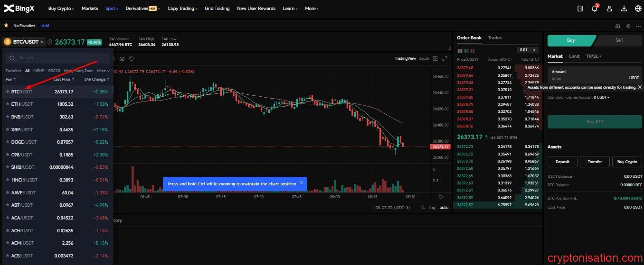Expand the More category dropdown in pair list
Image resolution: width=644 pixels, height=265 pixels.
click(x=103, y=71)
